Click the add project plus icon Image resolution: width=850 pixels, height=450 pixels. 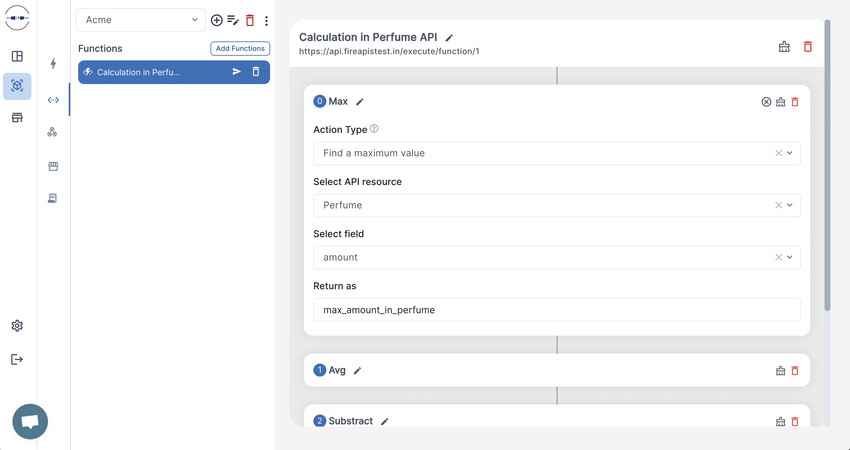(x=216, y=21)
